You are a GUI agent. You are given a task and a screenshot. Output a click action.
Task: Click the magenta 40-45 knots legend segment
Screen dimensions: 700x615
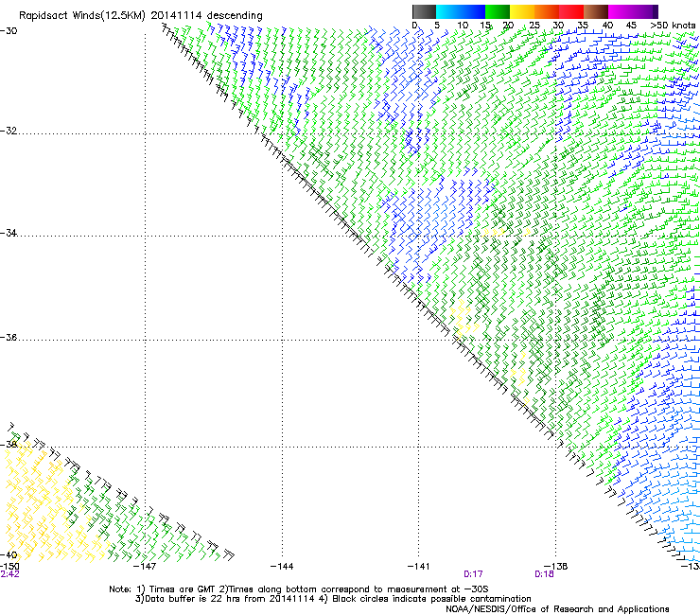coord(621,11)
